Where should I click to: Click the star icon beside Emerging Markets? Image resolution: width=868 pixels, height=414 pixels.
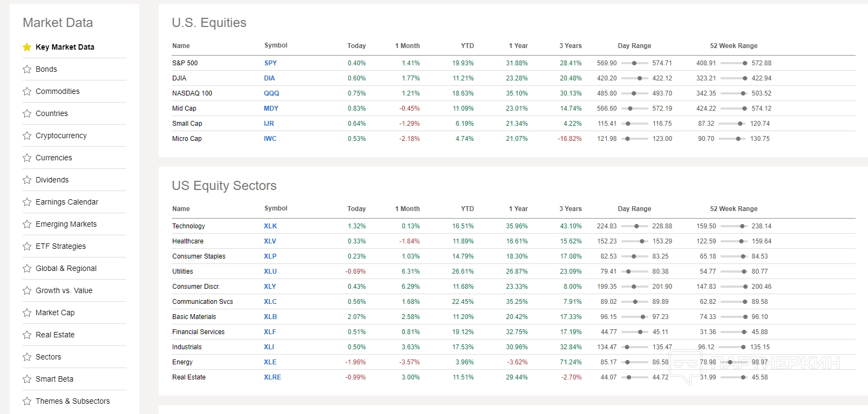click(27, 224)
